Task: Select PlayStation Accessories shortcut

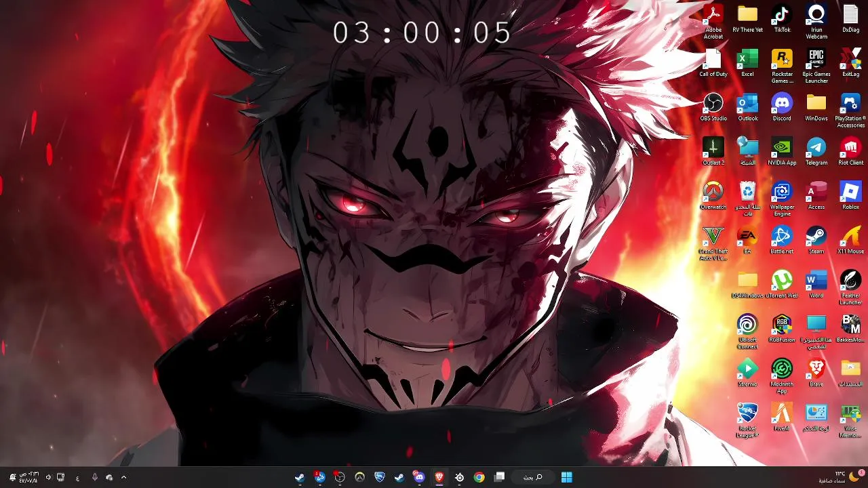Action: tap(850, 110)
